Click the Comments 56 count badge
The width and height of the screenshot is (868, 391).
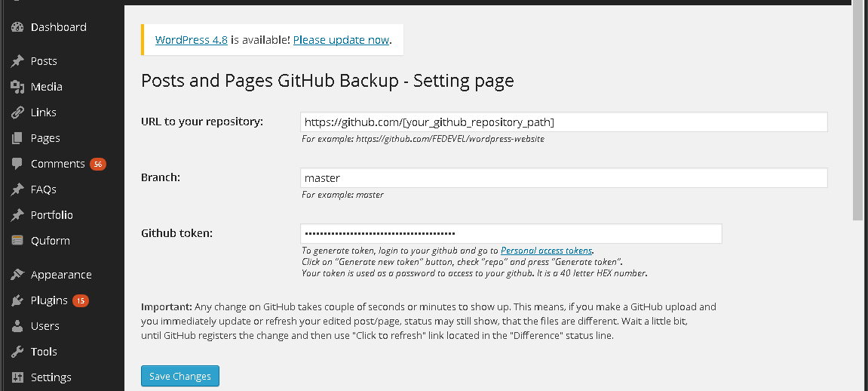click(98, 164)
